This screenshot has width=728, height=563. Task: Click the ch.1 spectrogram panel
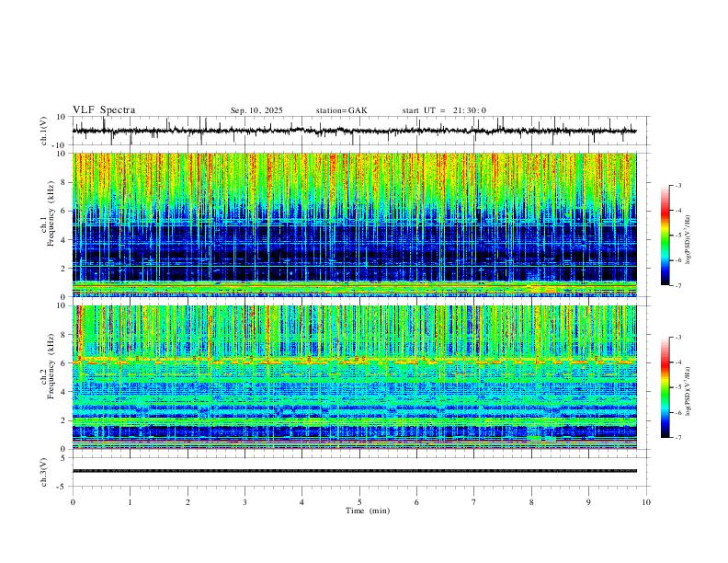[x=354, y=224]
